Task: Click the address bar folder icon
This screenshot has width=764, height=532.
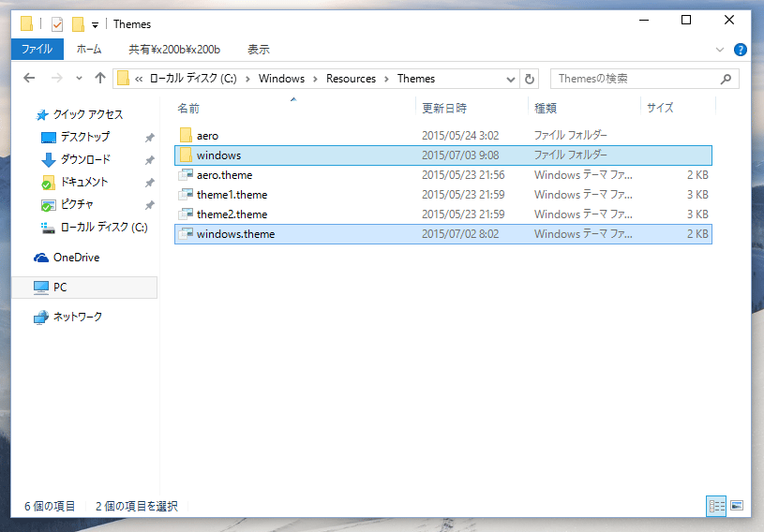Action: tap(124, 79)
